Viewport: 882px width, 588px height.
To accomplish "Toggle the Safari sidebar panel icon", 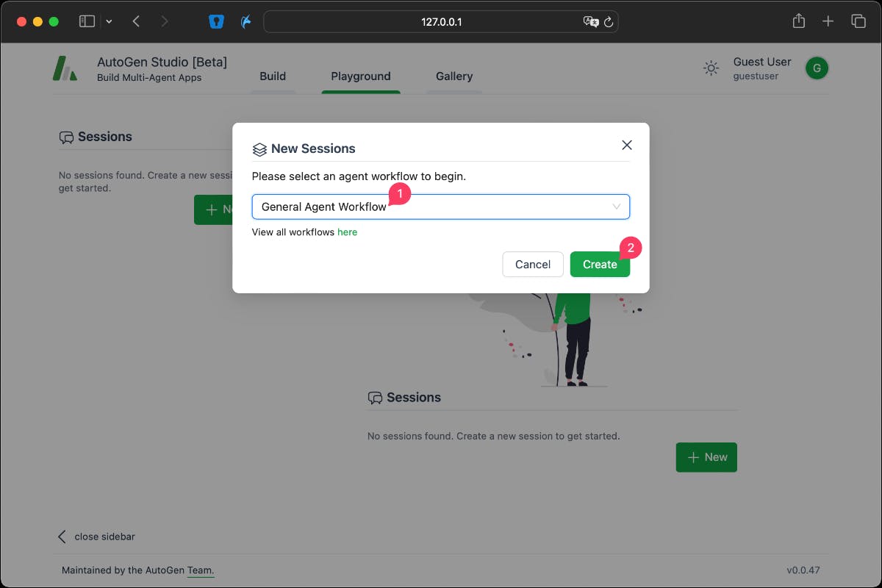I will coord(87,21).
